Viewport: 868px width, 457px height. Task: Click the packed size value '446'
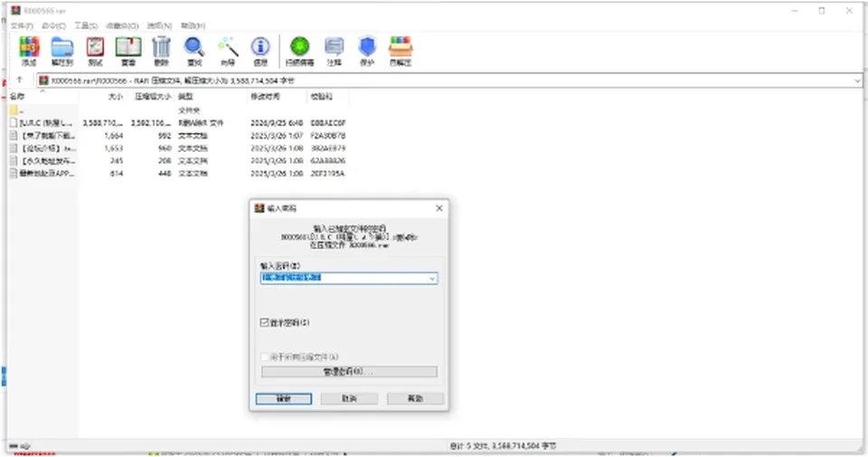pos(165,174)
